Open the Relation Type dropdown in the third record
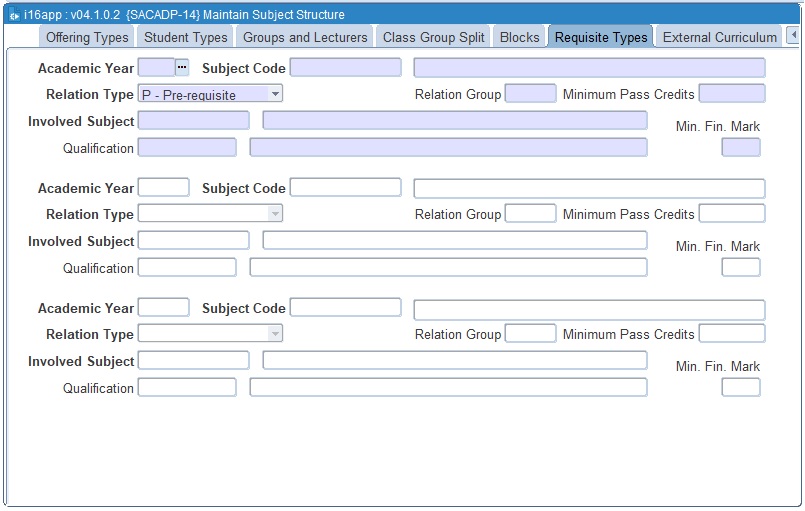 point(275,334)
